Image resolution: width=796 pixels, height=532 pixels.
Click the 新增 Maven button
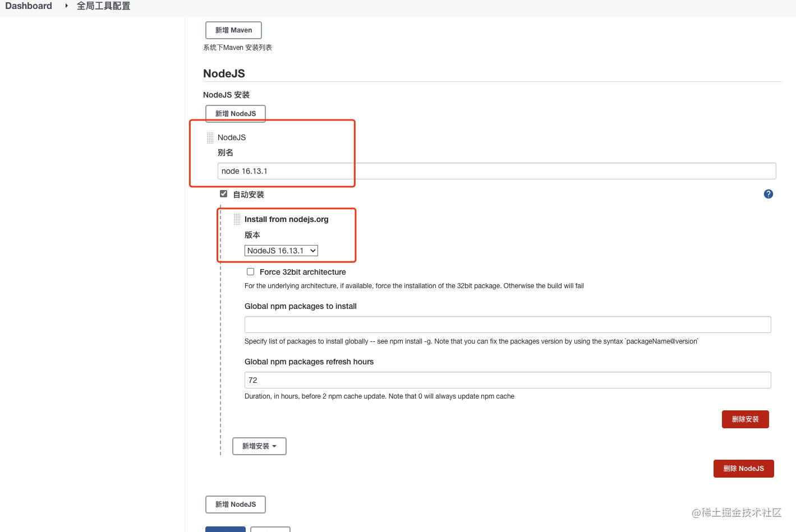coord(233,30)
